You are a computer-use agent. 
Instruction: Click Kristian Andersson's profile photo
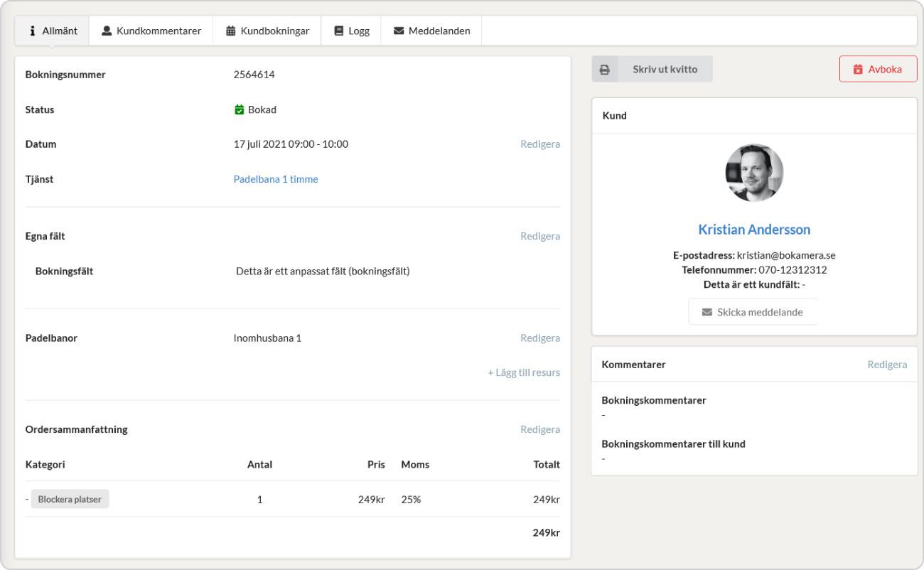coord(754,173)
